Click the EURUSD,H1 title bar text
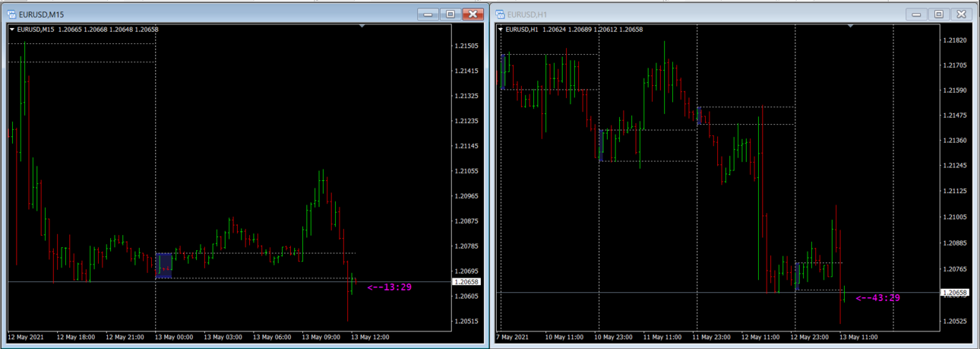Image resolution: width=980 pixels, height=349 pixels. (x=527, y=14)
